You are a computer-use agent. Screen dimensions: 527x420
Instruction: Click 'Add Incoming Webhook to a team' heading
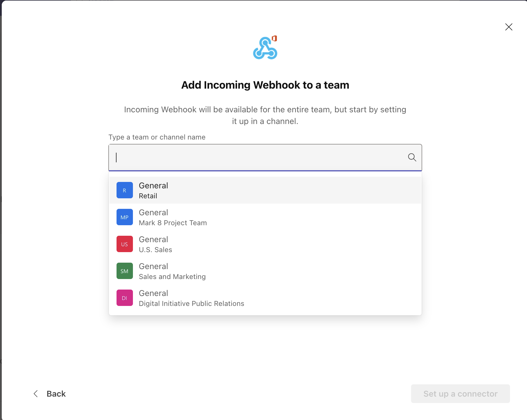[x=265, y=85]
